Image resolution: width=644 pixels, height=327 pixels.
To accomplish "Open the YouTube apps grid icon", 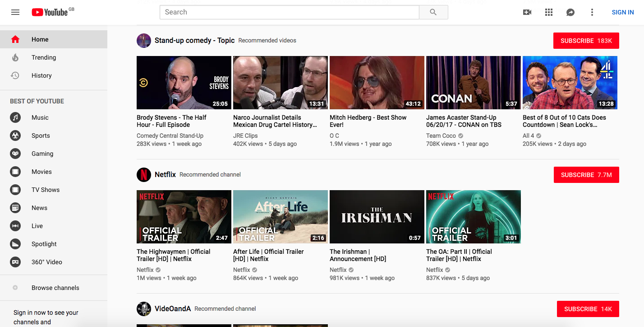I will point(549,12).
